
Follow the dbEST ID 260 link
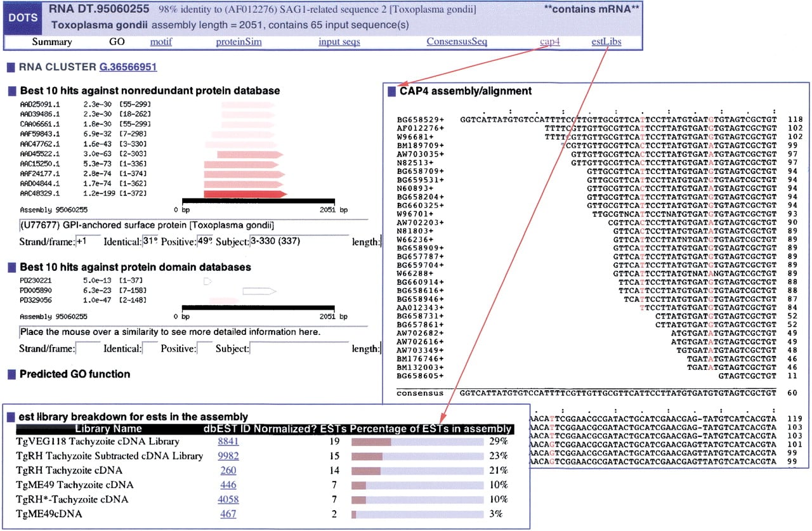(x=228, y=471)
